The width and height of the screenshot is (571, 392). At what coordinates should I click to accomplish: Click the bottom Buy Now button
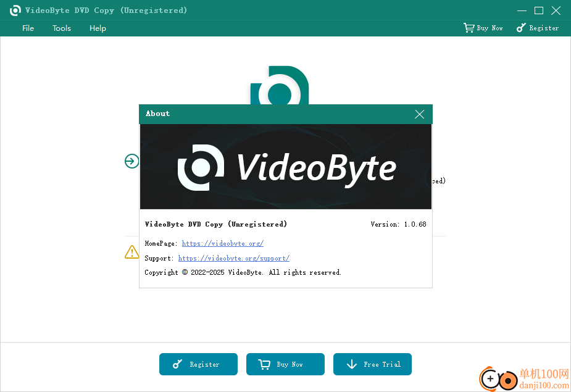(x=285, y=364)
